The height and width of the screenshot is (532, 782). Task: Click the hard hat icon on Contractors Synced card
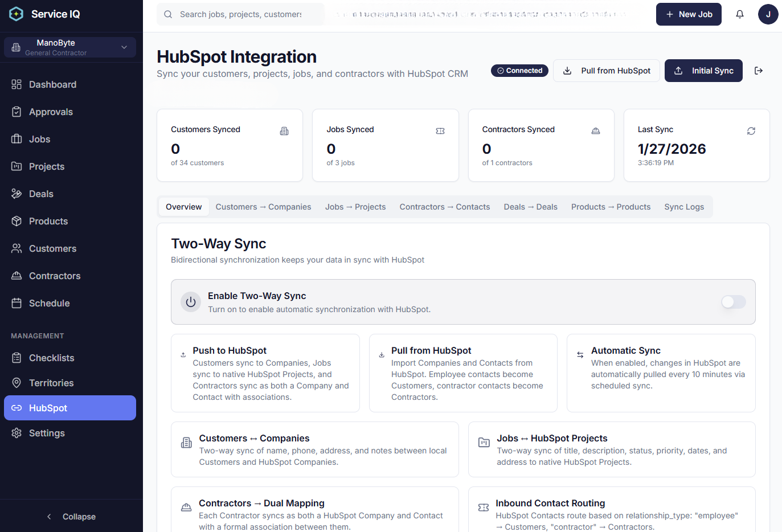click(x=596, y=131)
